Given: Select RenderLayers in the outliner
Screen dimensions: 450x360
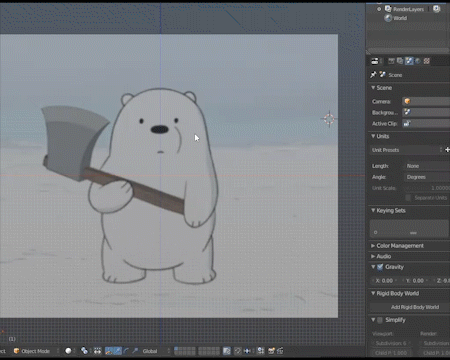Looking at the screenshot, I should (x=408, y=9).
